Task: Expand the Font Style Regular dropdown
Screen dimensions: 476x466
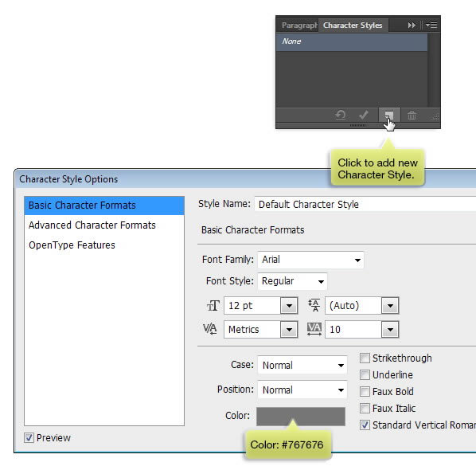Action: coord(292,281)
